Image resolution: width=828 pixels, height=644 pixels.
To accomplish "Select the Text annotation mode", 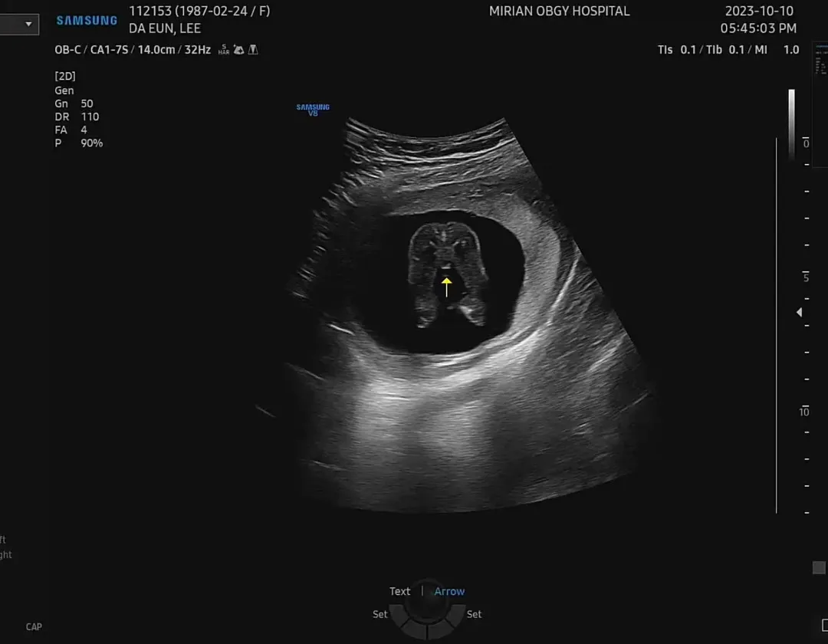I will tap(399, 591).
